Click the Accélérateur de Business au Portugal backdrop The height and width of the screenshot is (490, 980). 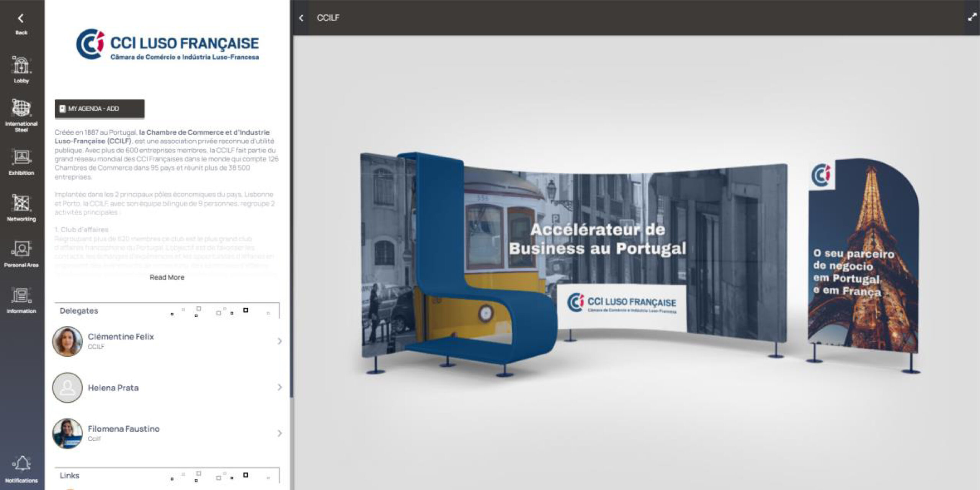coord(597,239)
